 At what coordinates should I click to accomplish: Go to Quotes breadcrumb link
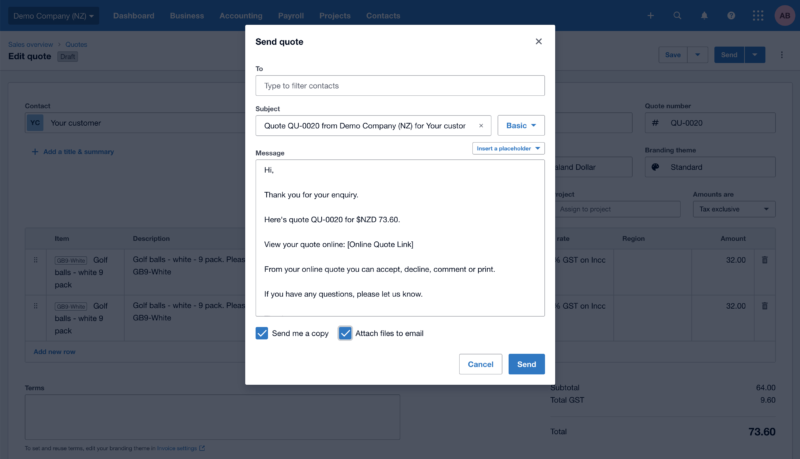[x=76, y=44]
